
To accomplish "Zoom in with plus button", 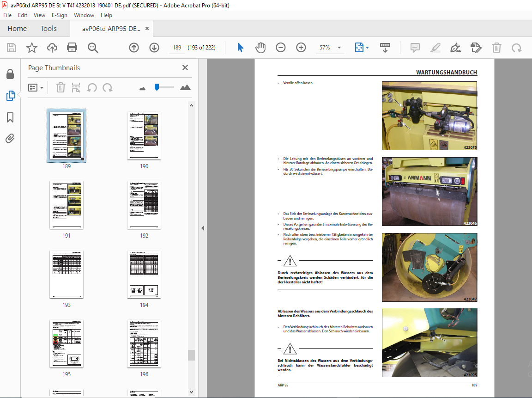I will click(301, 48).
